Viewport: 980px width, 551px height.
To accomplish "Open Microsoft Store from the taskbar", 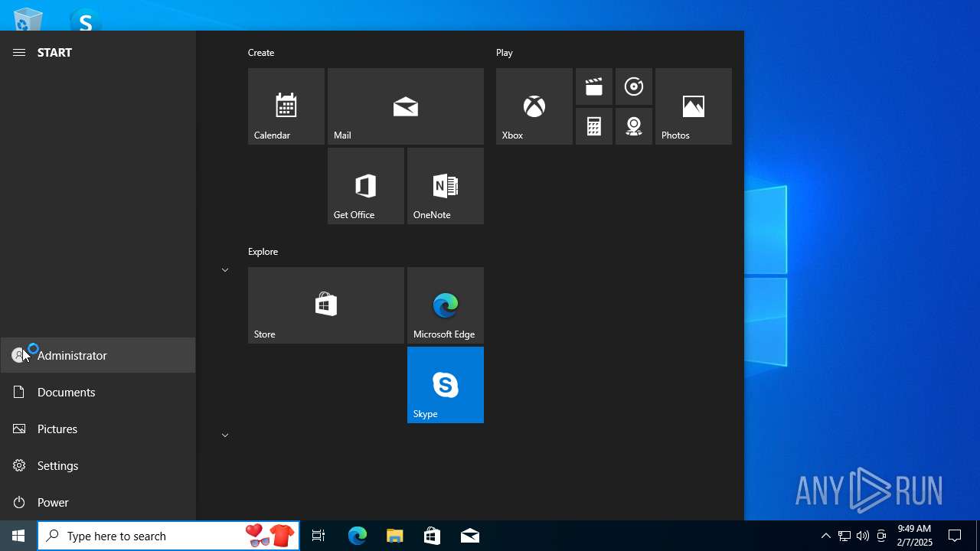I will coord(432,536).
